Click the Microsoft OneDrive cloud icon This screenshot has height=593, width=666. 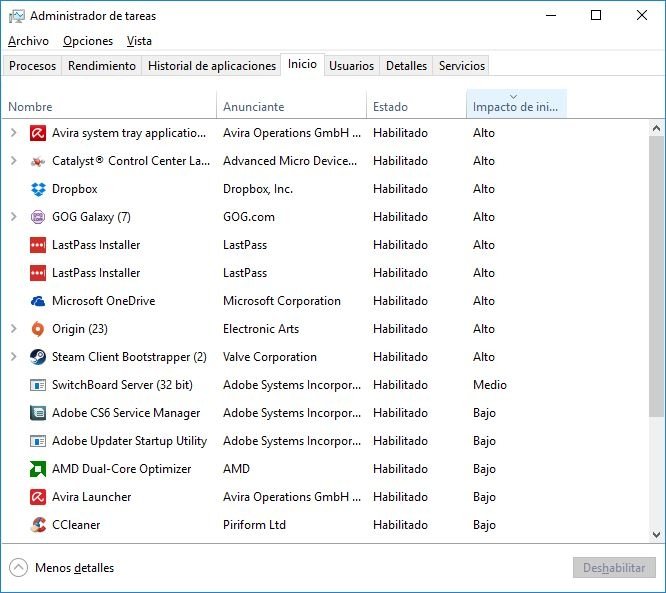[x=38, y=301]
